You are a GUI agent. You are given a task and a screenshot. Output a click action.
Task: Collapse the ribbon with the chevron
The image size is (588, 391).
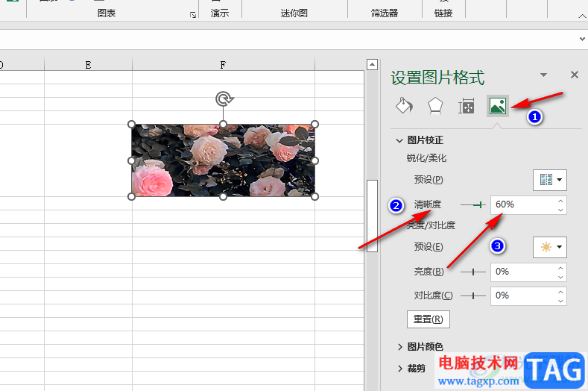581,16
